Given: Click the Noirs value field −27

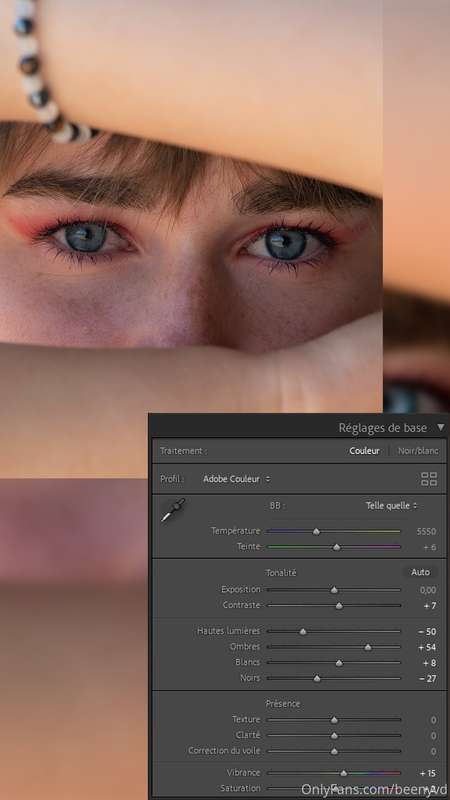Looking at the screenshot, I should point(427,679).
